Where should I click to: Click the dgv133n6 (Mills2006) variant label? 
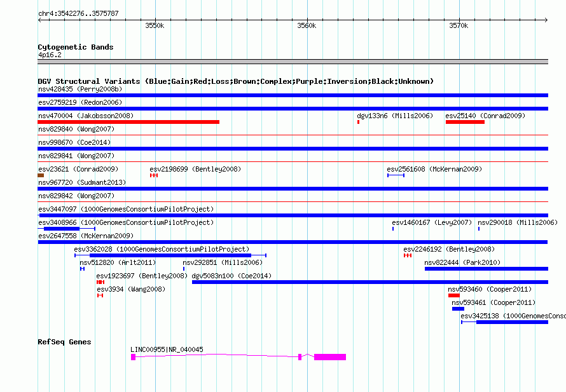pos(395,116)
